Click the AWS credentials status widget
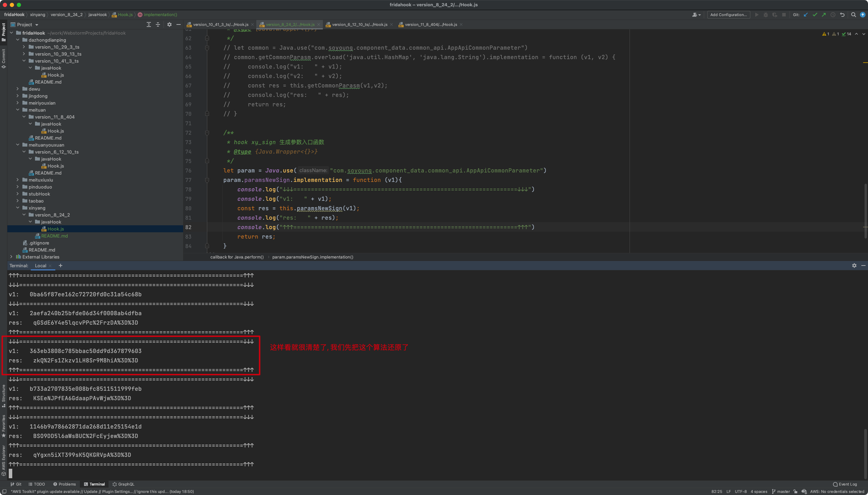This screenshot has width=868, height=495. point(837,492)
